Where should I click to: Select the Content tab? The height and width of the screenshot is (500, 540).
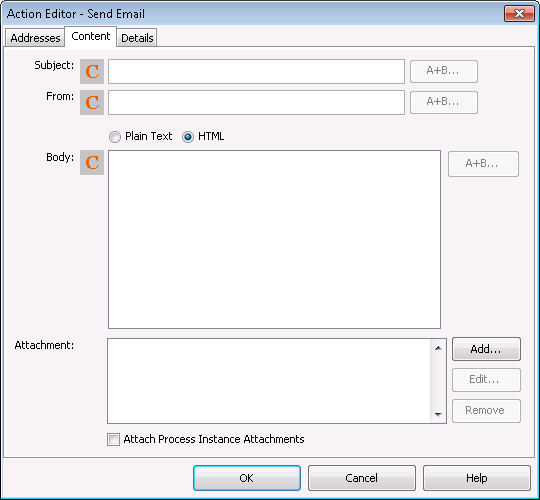click(91, 36)
